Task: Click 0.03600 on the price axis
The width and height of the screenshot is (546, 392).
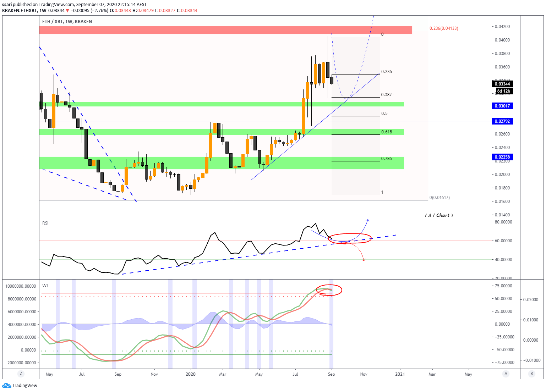Action: (x=502, y=67)
